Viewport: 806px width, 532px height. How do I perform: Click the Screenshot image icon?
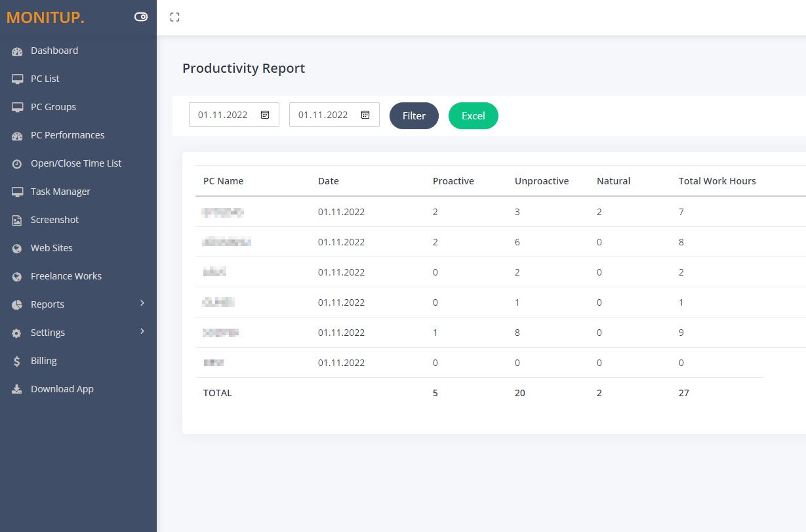coord(17,220)
